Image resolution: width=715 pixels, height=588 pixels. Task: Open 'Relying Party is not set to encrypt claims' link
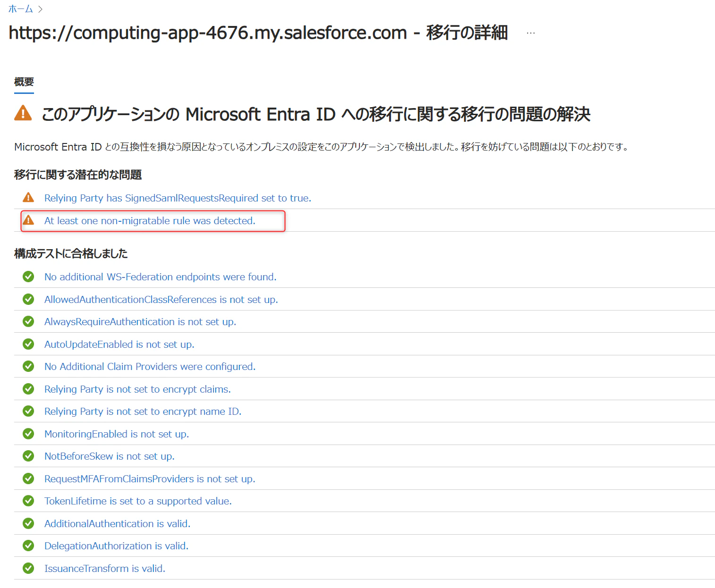[x=137, y=389]
